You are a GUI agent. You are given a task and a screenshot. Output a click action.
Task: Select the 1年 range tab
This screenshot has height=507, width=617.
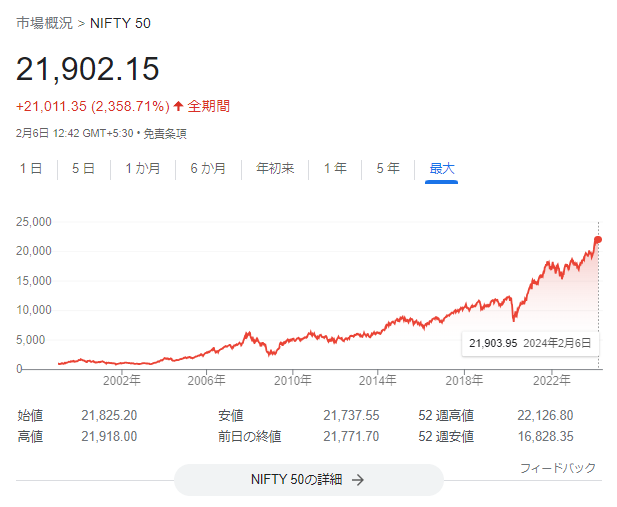point(335,168)
